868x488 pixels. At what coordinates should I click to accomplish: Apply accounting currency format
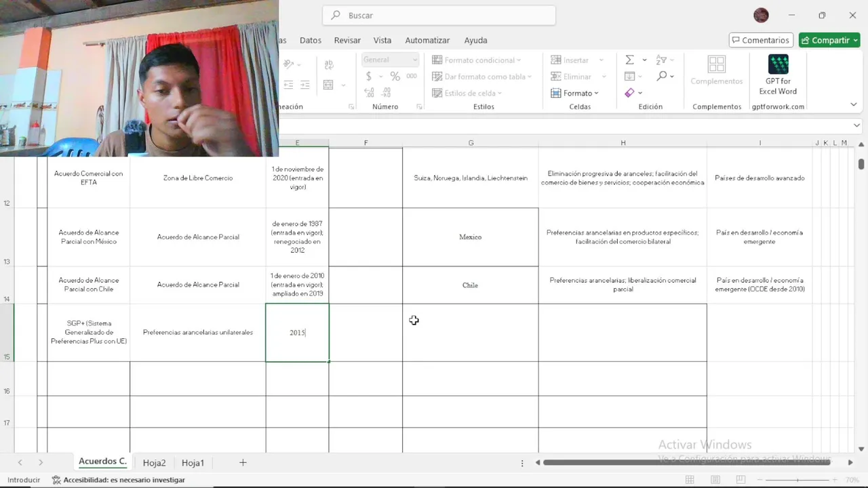point(368,77)
